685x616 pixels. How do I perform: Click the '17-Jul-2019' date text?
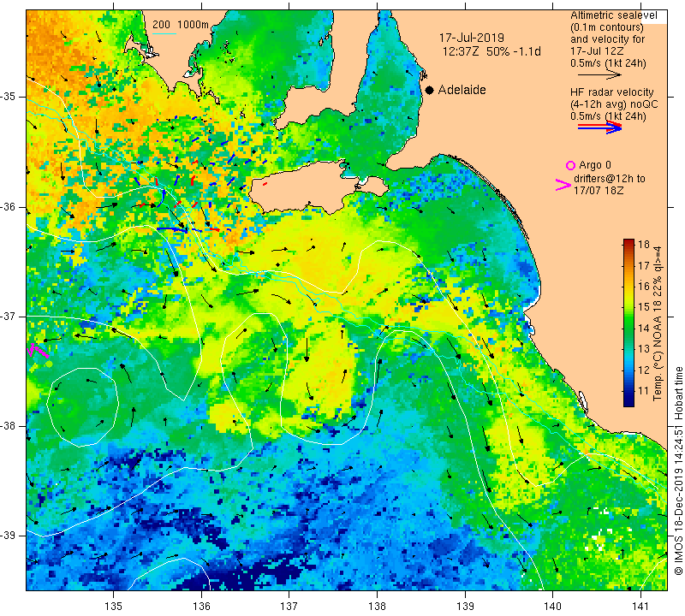[472, 38]
